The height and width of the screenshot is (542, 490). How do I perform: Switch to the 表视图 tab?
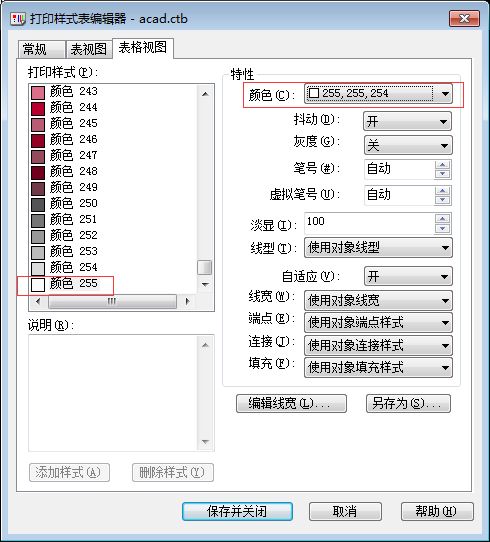(x=89, y=49)
